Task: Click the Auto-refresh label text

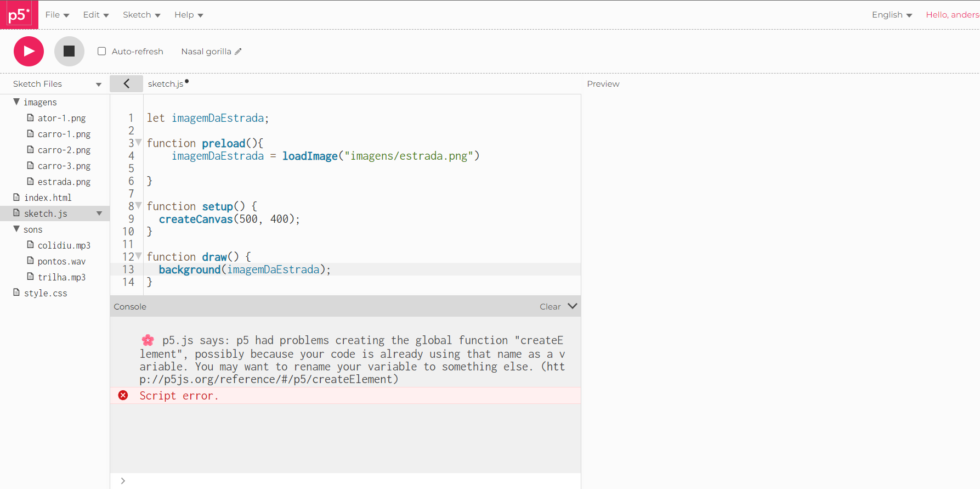Action: 138,52
